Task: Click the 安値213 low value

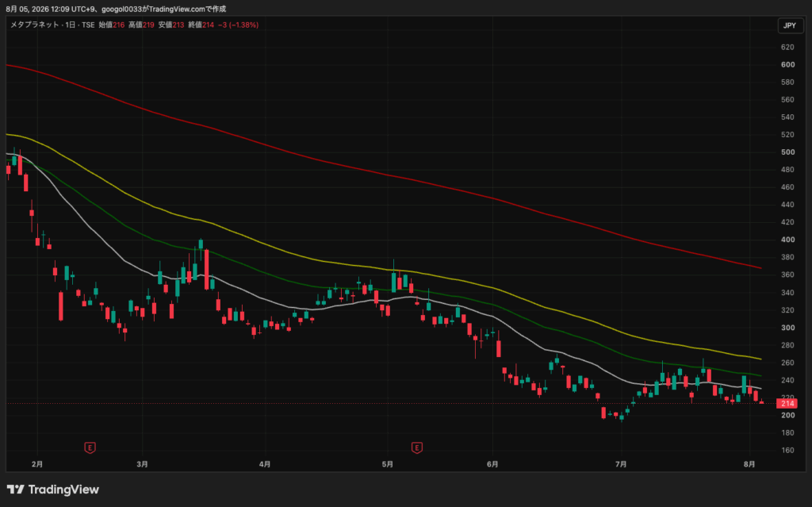Action: (x=171, y=25)
